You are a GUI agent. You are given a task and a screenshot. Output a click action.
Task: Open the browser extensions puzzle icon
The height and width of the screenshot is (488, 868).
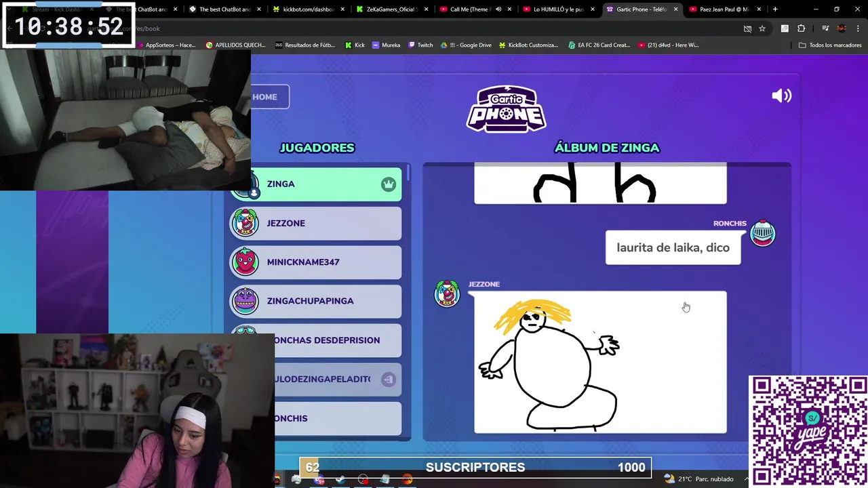pyautogui.click(x=802, y=28)
